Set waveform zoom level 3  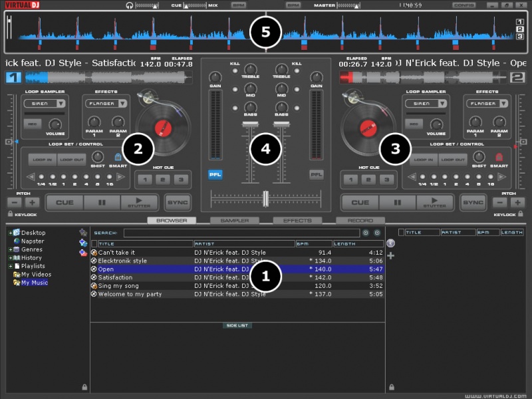pos(520,37)
